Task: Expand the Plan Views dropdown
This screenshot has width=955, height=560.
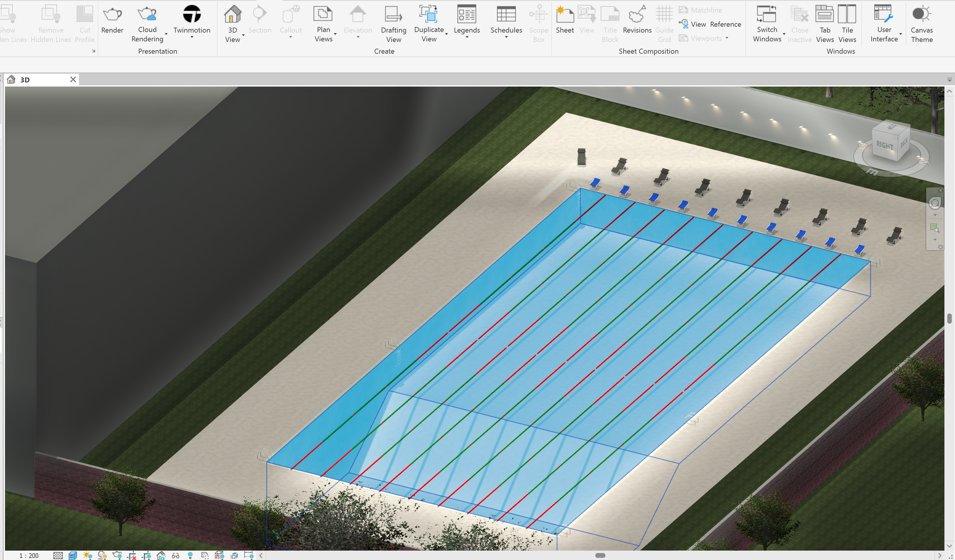Action: (335, 33)
